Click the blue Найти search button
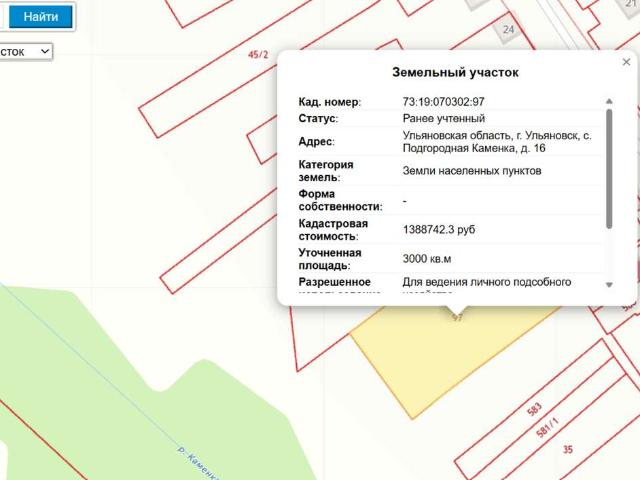 (x=40, y=17)
